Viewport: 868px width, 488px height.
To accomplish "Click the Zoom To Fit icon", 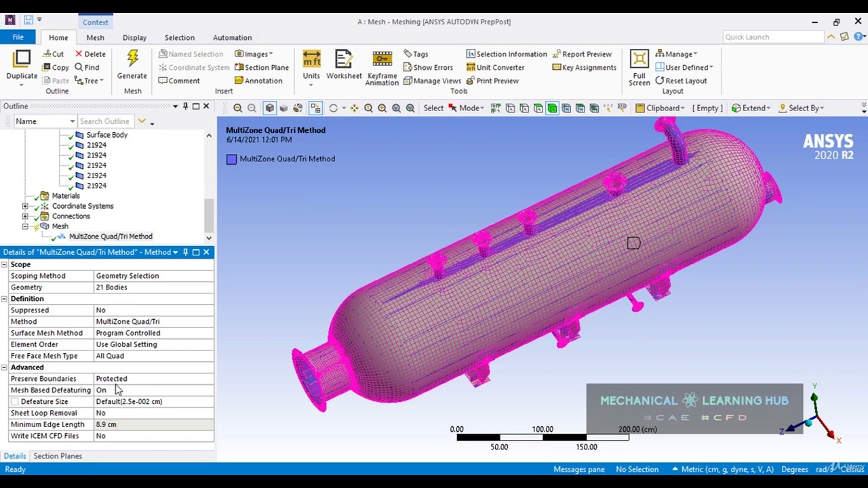I will pos(397,108).
